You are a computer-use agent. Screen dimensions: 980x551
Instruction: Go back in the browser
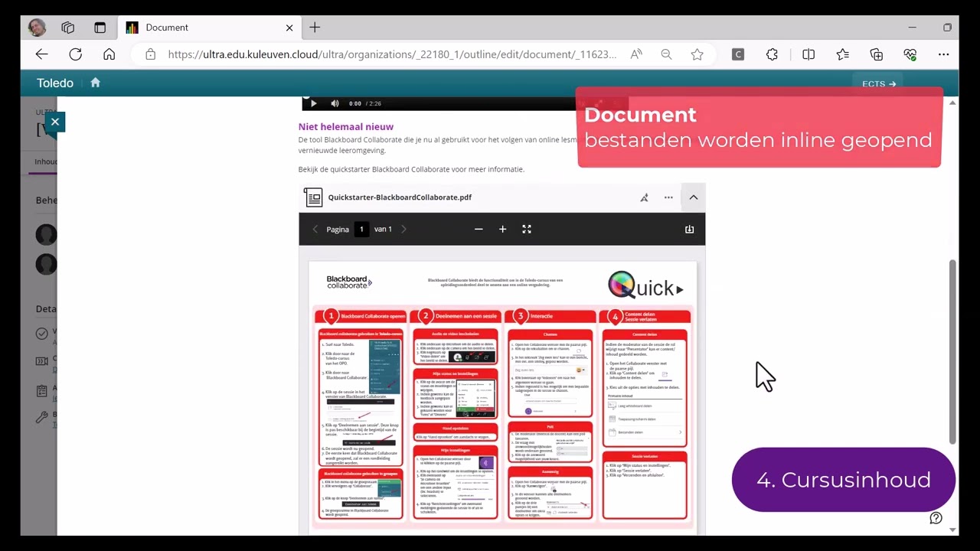[41, 54]
